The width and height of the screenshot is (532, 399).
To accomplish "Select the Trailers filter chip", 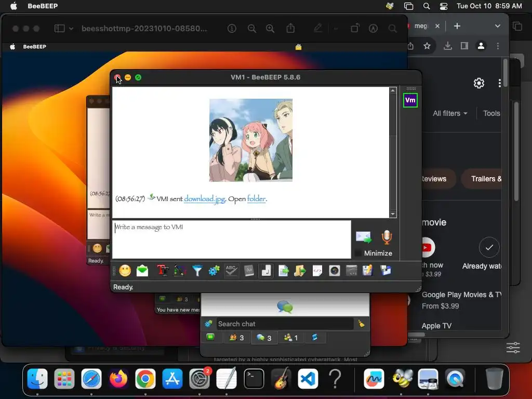I will coord(481,179).
